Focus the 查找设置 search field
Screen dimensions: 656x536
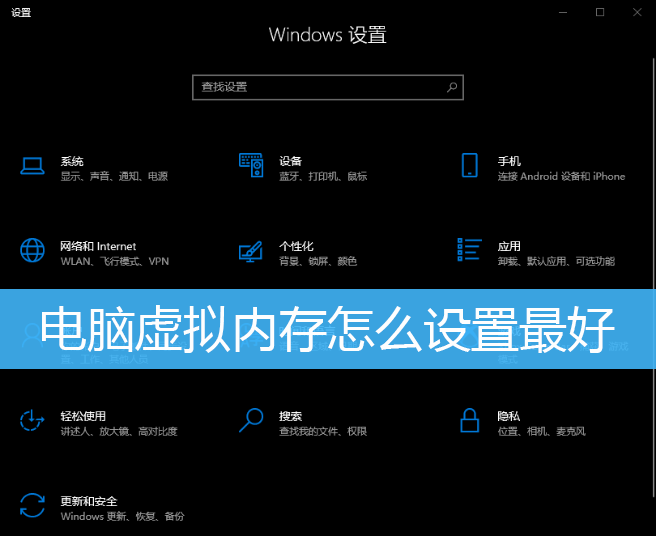328,87
